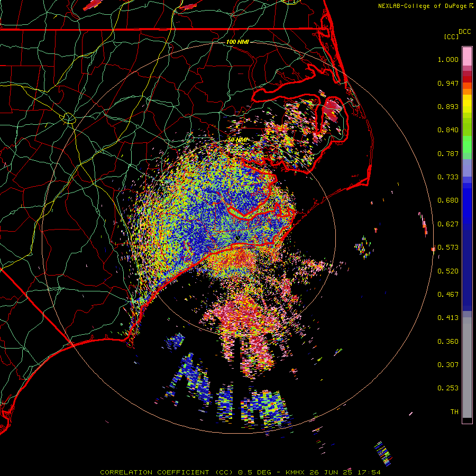Click the 0.520 value on color scale
The height and width of the screenshot is (476, 476).
(448, 271)
